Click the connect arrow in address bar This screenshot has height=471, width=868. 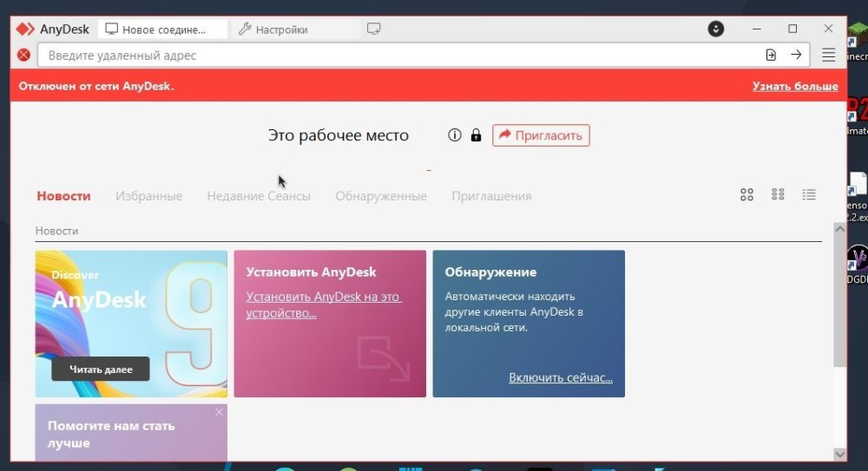[x=796, y=55]
